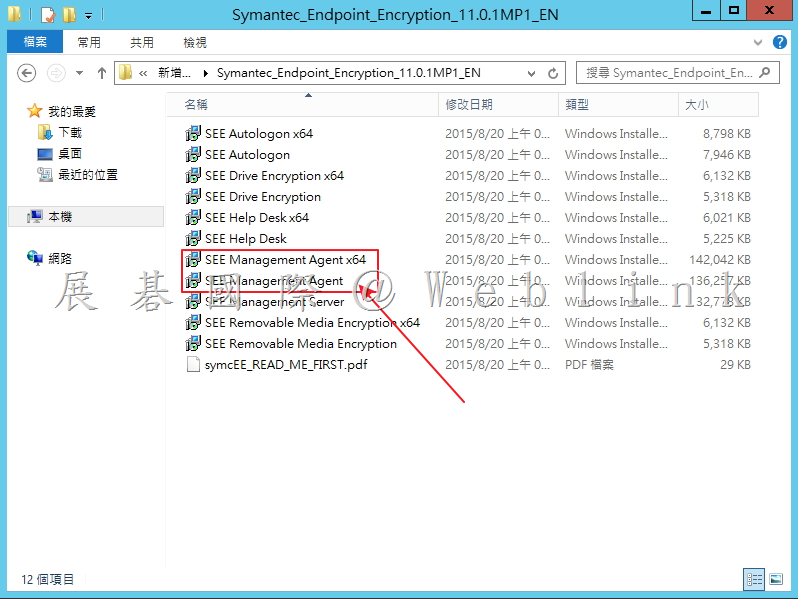
Task: Select symcEE_READ_ME_FIRST.pdf file icon
Action: (193, 364)
